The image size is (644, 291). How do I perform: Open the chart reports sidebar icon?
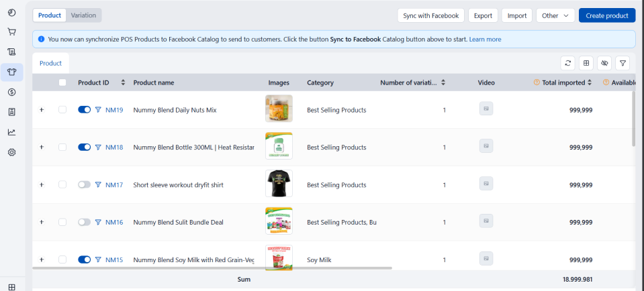tap(11, 132)
